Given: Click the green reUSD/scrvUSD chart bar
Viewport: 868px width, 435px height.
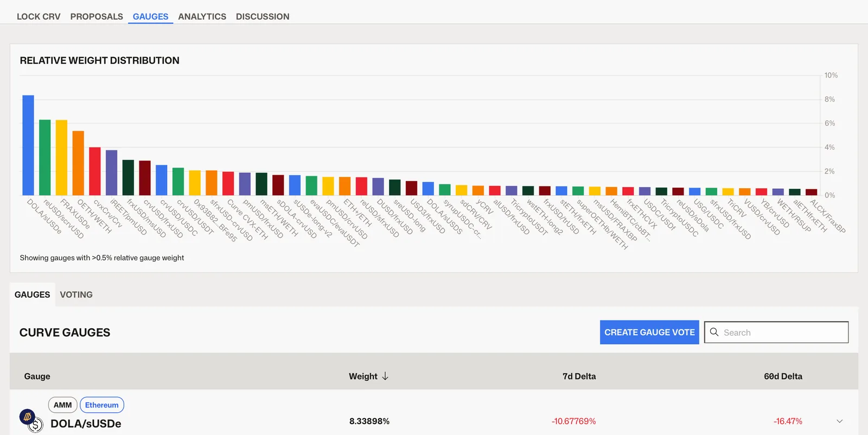Looking at the screenshot, I should pyautogui.click(x=45, y=157).
